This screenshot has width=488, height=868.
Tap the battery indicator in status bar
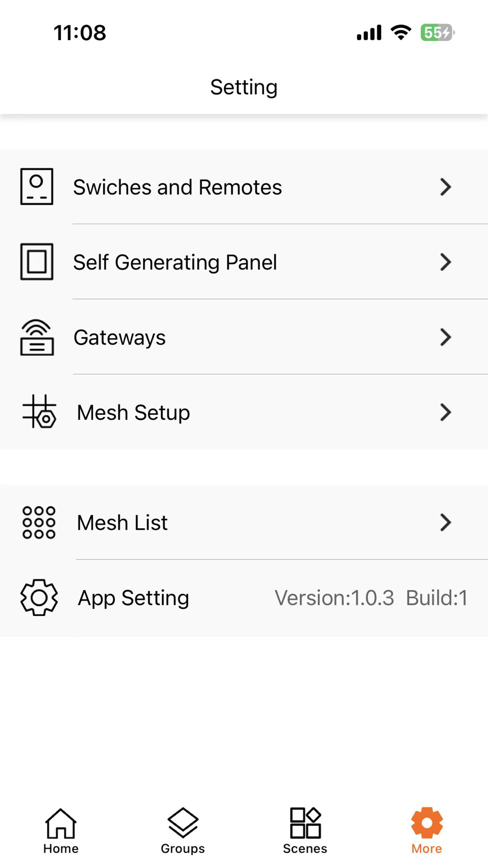(437, 33)
